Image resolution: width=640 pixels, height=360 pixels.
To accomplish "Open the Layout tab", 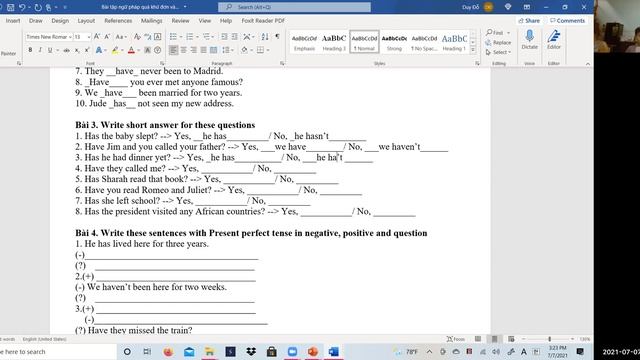I will coord(86,20).
